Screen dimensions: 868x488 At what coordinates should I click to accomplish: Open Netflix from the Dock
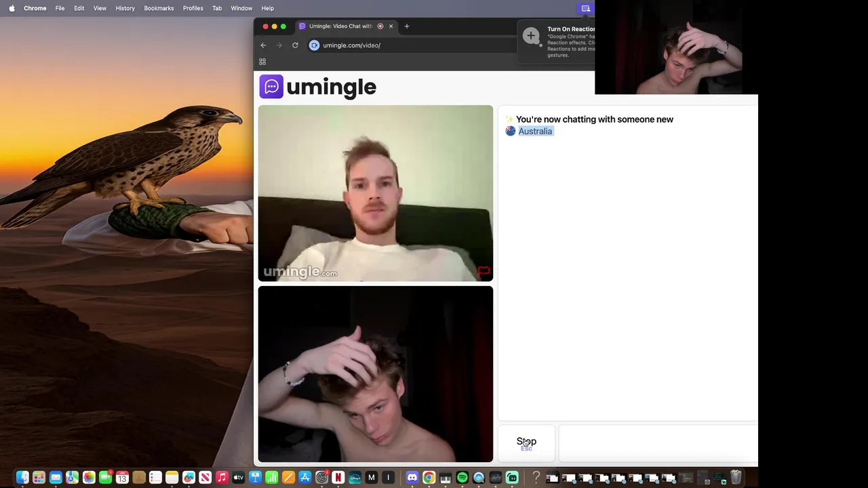(338, 478)
